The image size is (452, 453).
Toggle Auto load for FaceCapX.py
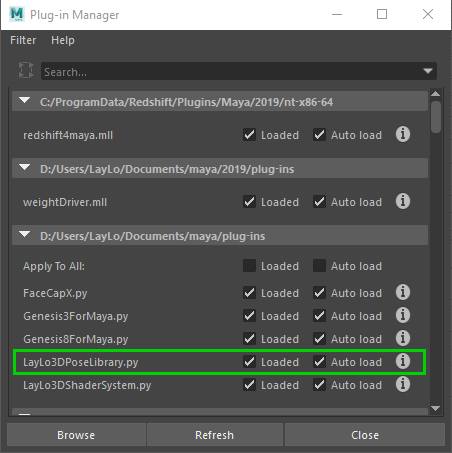[x=319, y=293]
